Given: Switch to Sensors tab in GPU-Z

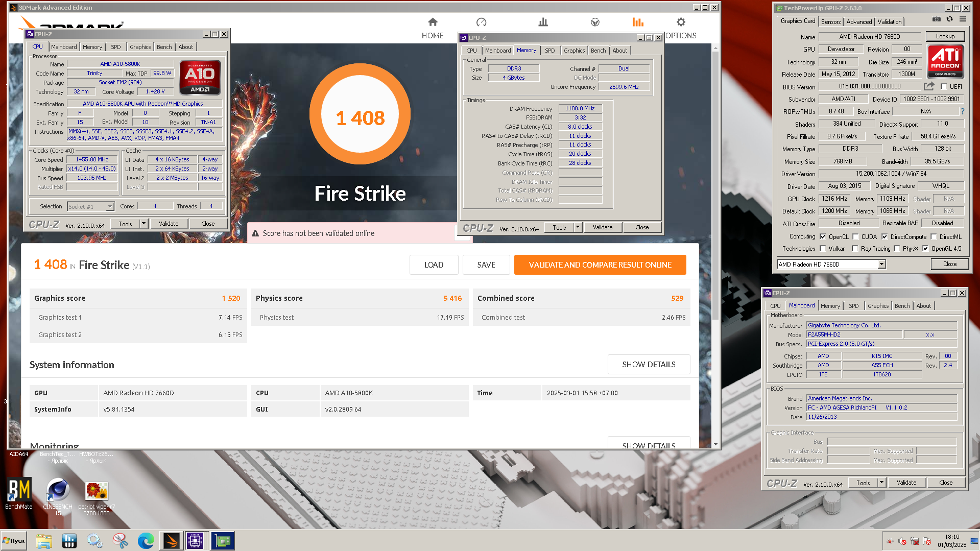Looking at the screenshot, I should tap(831, 21).
